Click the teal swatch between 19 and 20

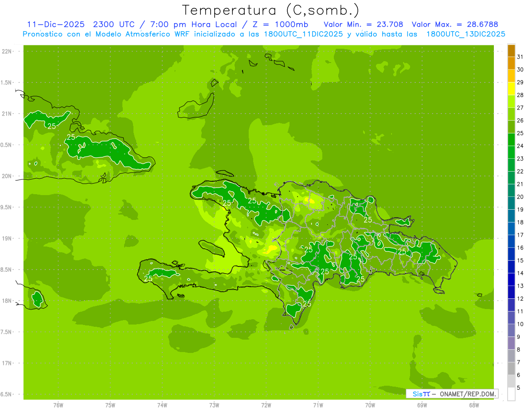[511, 203]
